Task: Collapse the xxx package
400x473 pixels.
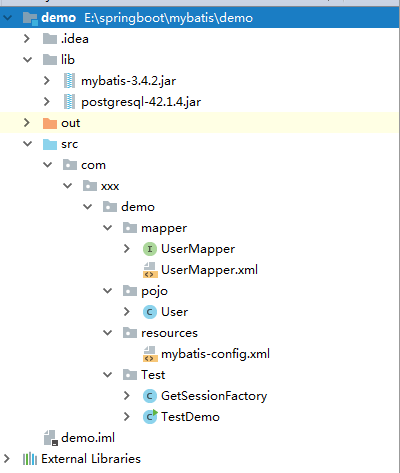Action: 68,186
